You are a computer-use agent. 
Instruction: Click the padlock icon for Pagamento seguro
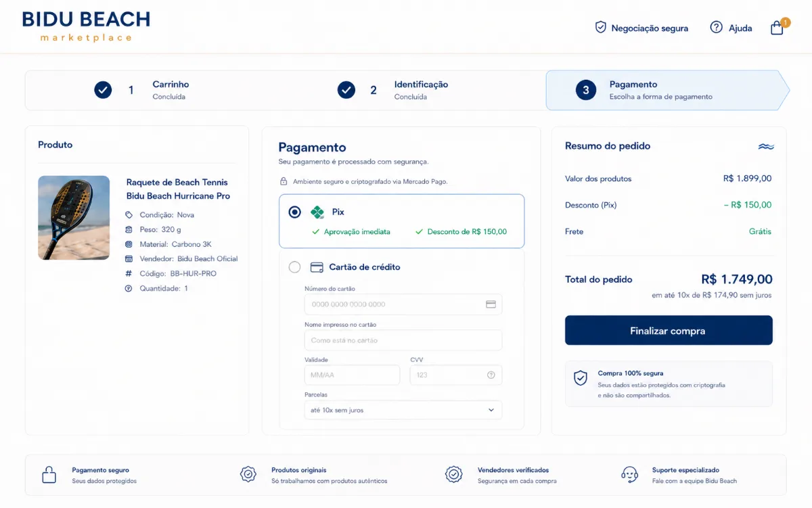[x=49, y=474]
